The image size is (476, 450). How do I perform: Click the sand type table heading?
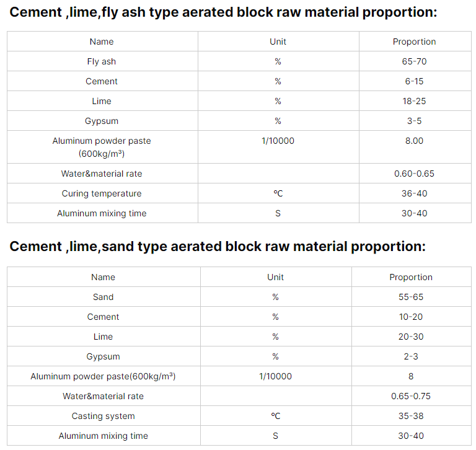(x=218, y=246)
